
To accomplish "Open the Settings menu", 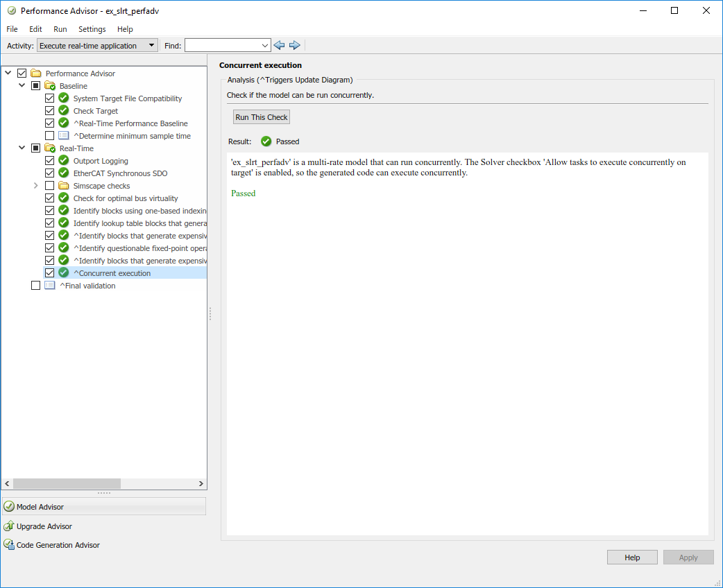I will (x=92, y=29).
